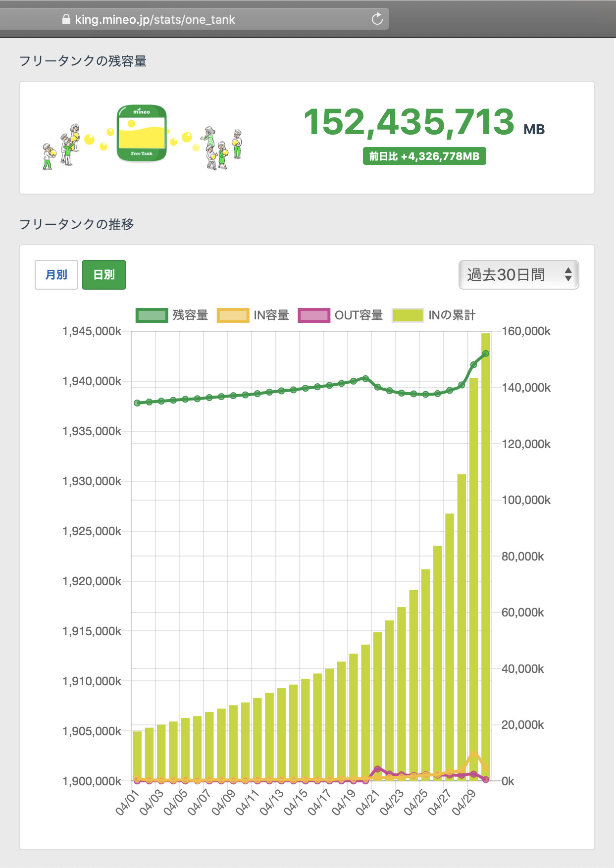Click the mineo Free Tank illustration
The height and width of the screenshot is (868, 616).
tap(142, 134)
